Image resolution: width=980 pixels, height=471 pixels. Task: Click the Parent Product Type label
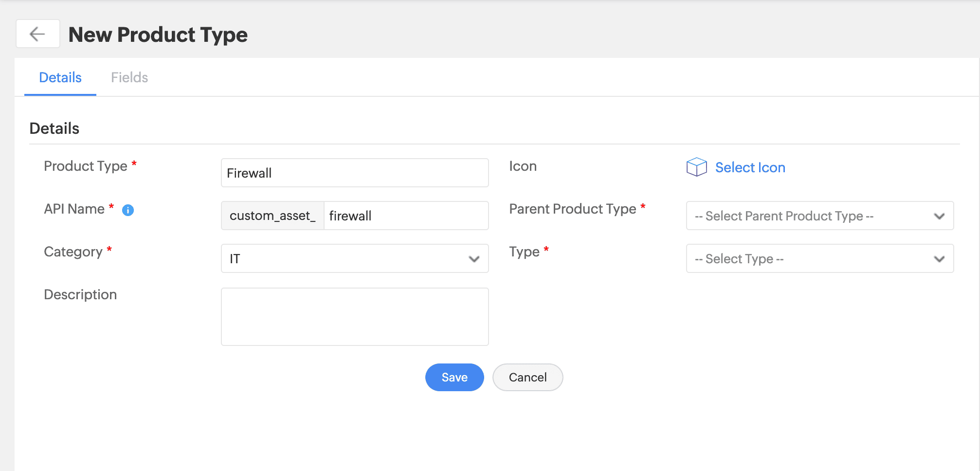(x=572, y=209)
